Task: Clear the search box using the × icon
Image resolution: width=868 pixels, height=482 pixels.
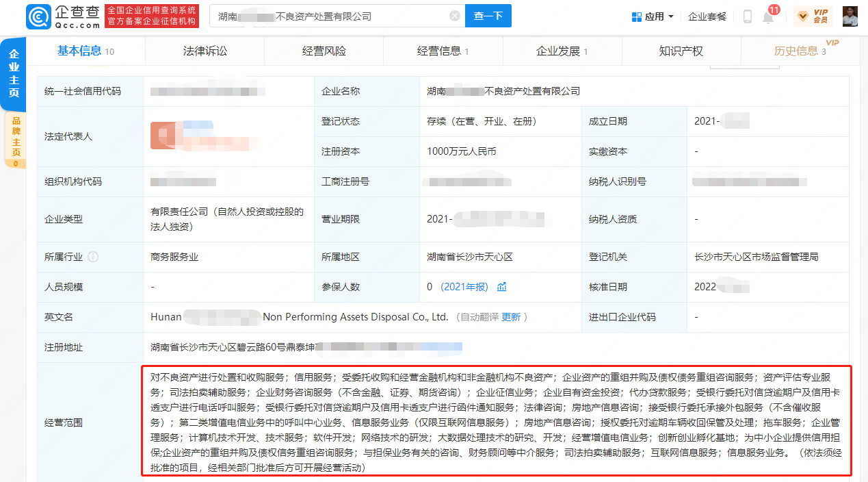Action: click(454, 15)
